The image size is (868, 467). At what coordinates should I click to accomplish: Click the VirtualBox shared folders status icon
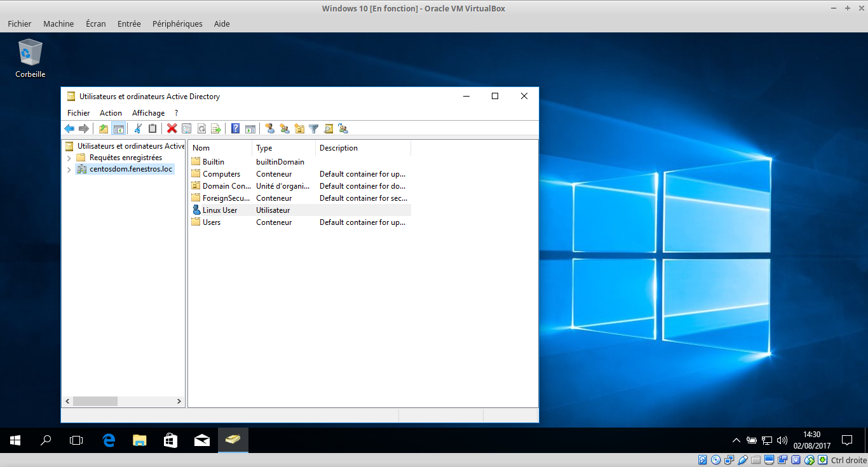click(756, 460)
